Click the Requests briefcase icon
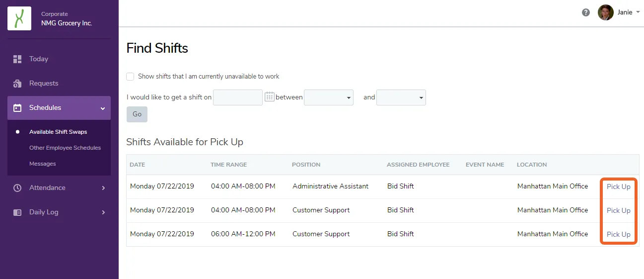644x279 pixels. [x=17, y=84]
